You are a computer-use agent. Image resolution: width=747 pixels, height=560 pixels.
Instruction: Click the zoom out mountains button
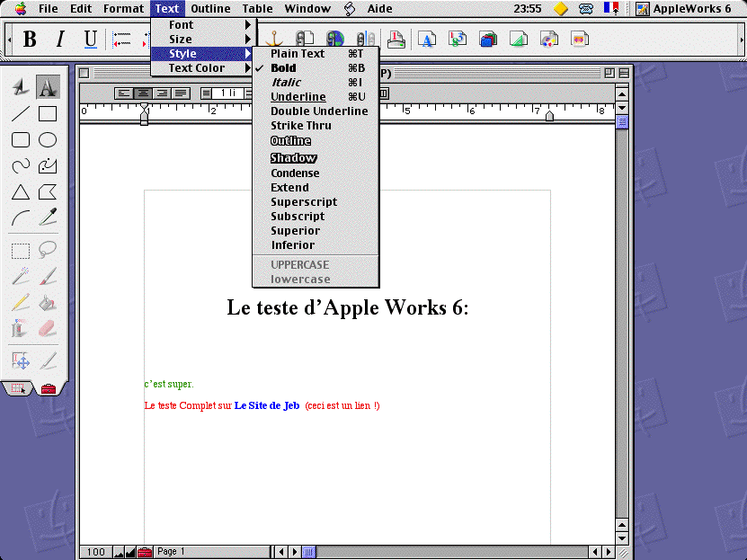click(119, 553)
